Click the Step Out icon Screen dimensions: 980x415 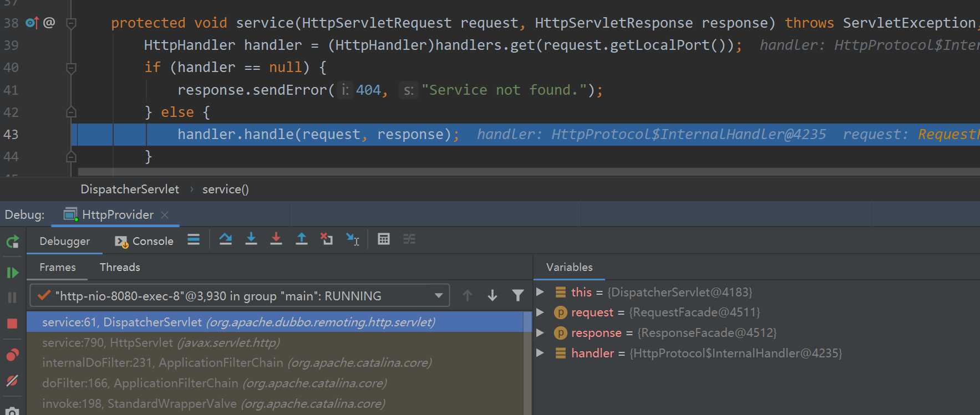point(302,239)
